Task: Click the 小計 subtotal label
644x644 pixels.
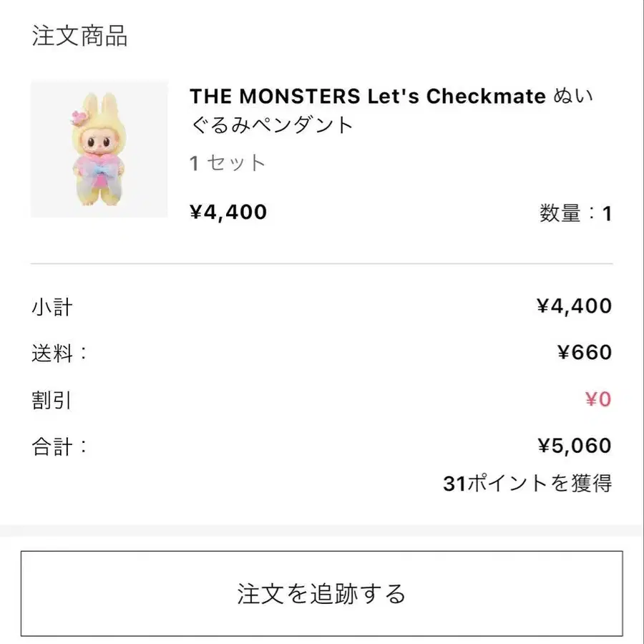Action: click(52, 307)
